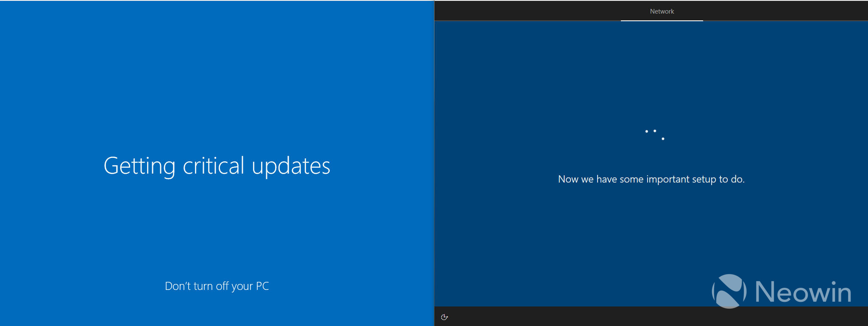868x326 pixels.
Task: Click the "Getting critical updates" heading
Action: 217,166
